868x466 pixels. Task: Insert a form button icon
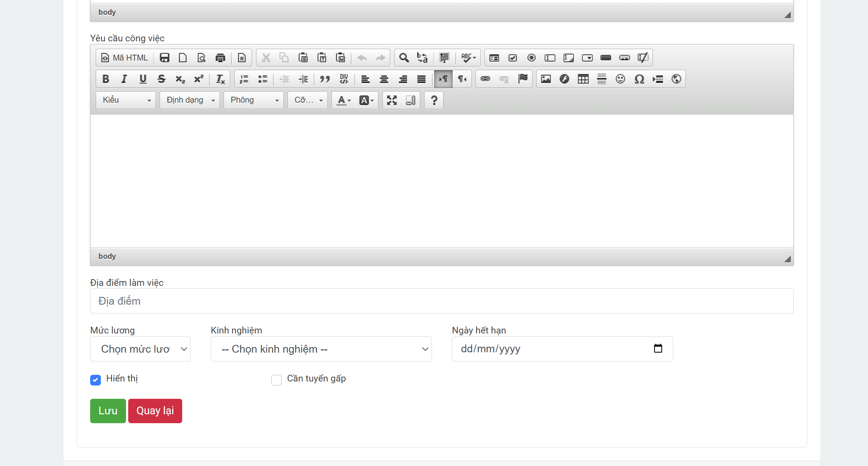[606, 58]
